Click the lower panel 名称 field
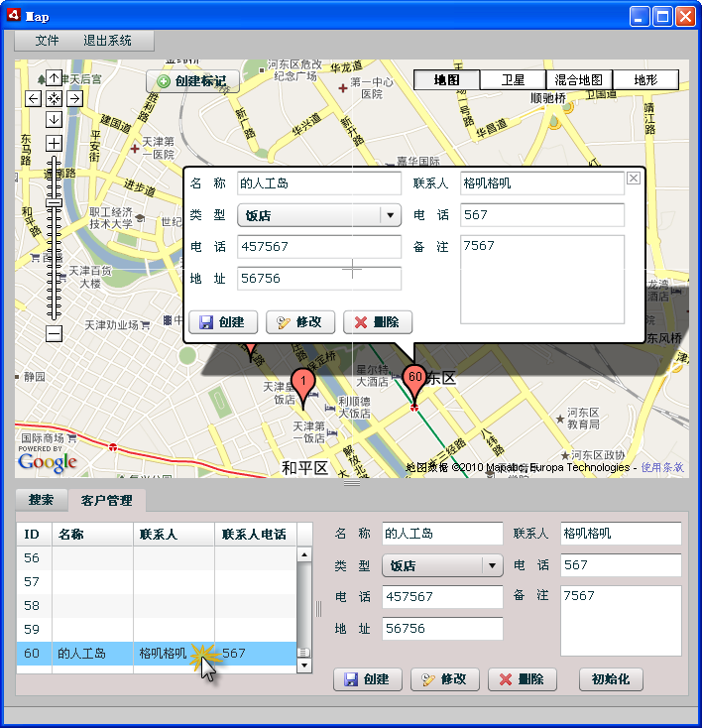 442,534
